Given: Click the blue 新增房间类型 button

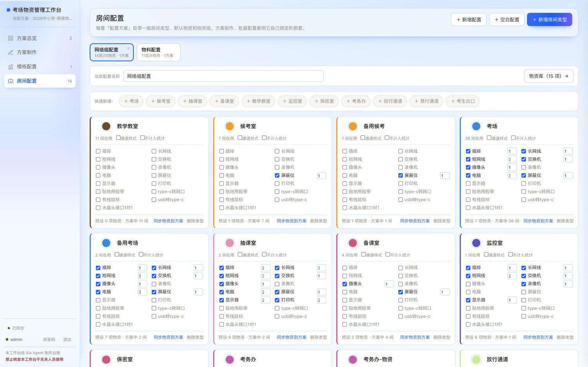Looking at the screenshot, I should pyautogui.click(x=550, y=20).
